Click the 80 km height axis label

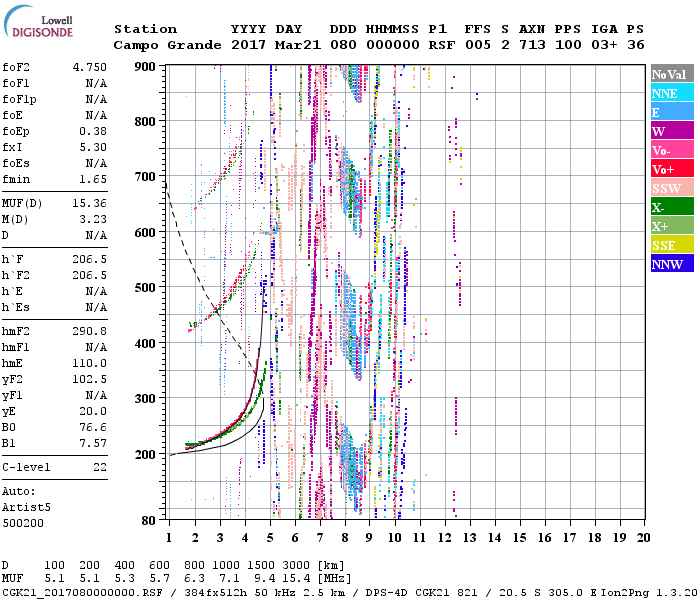(x=149, y=521)
